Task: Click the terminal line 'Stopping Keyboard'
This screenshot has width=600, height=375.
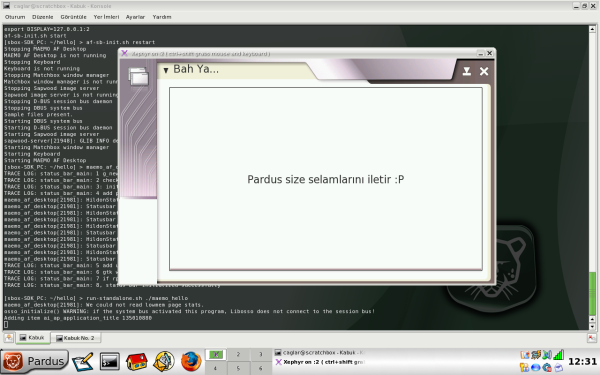Action: pos(32,62)
